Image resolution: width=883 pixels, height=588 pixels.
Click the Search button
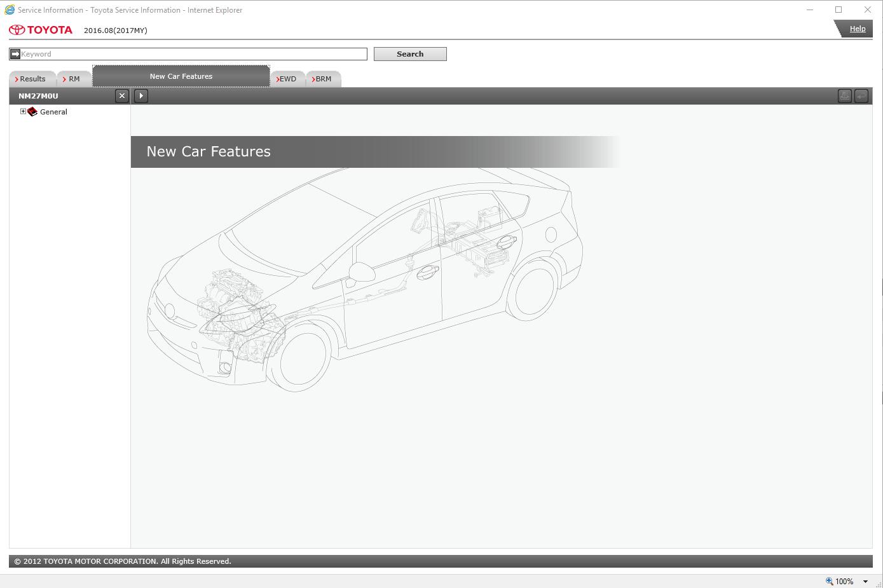point(410,54)
